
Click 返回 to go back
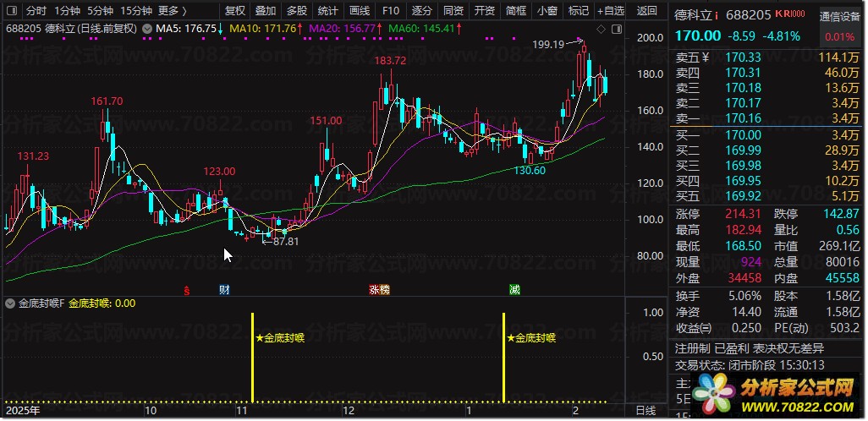point(646,10)
